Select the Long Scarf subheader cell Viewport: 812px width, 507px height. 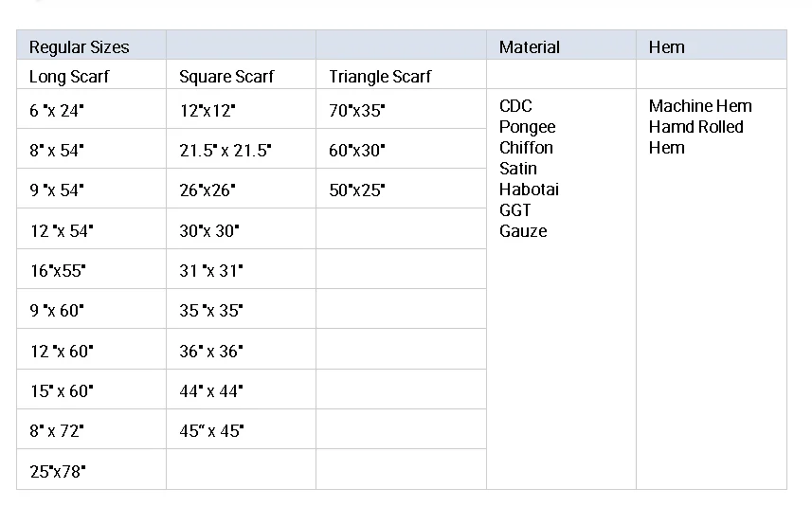(69, 77)
